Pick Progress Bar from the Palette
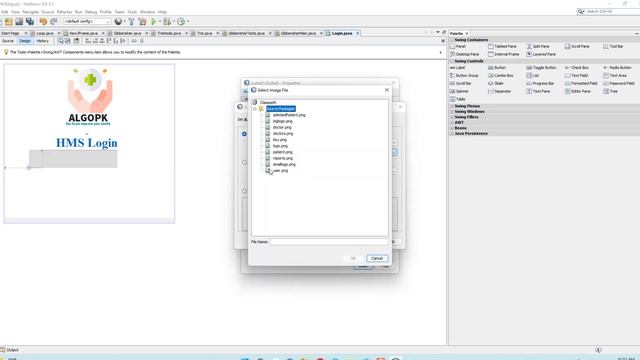Viewport: 640px width, 360px height. [540, 83]
